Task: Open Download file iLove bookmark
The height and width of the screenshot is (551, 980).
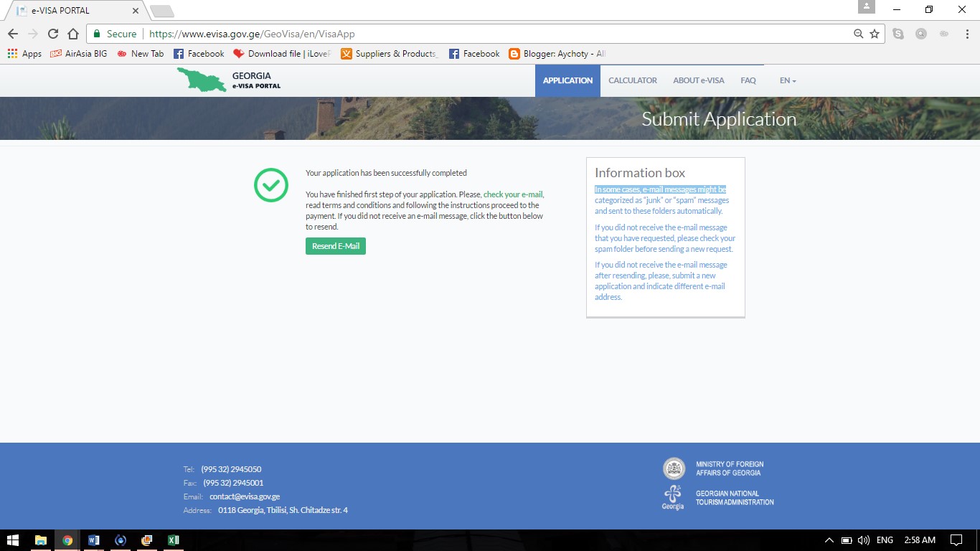Action: [282, 54]
